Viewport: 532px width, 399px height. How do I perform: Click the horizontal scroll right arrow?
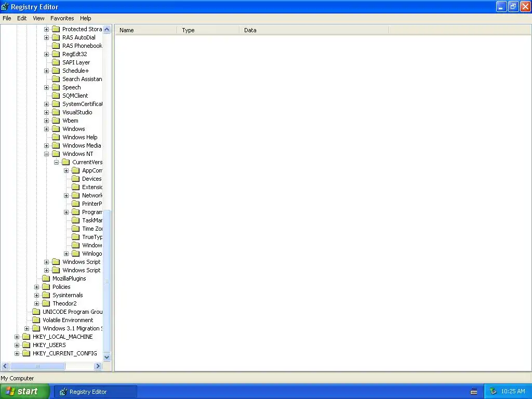pyautogui.click(x=98, y=366)
